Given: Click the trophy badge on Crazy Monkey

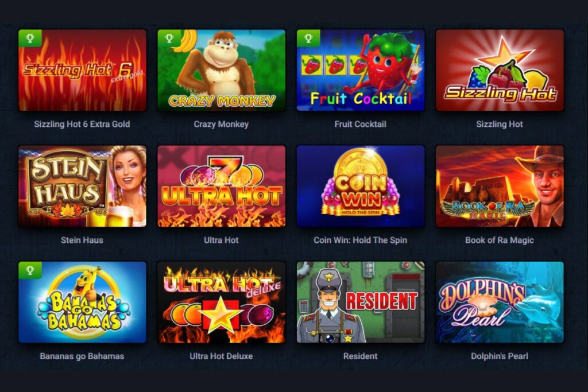Looking at the screenshot, I should point(169,38).
